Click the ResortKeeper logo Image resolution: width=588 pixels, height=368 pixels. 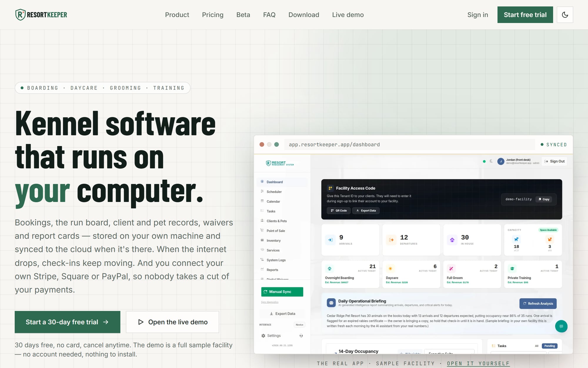41,15
